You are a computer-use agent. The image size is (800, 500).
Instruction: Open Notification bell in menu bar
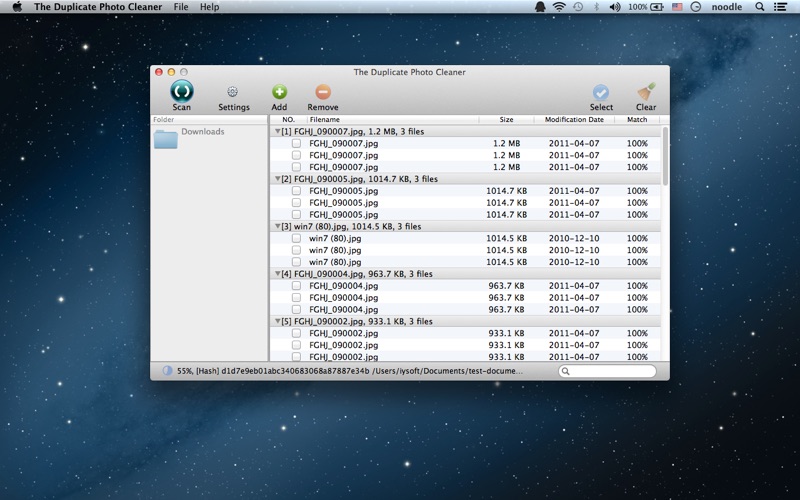(540, 7)
